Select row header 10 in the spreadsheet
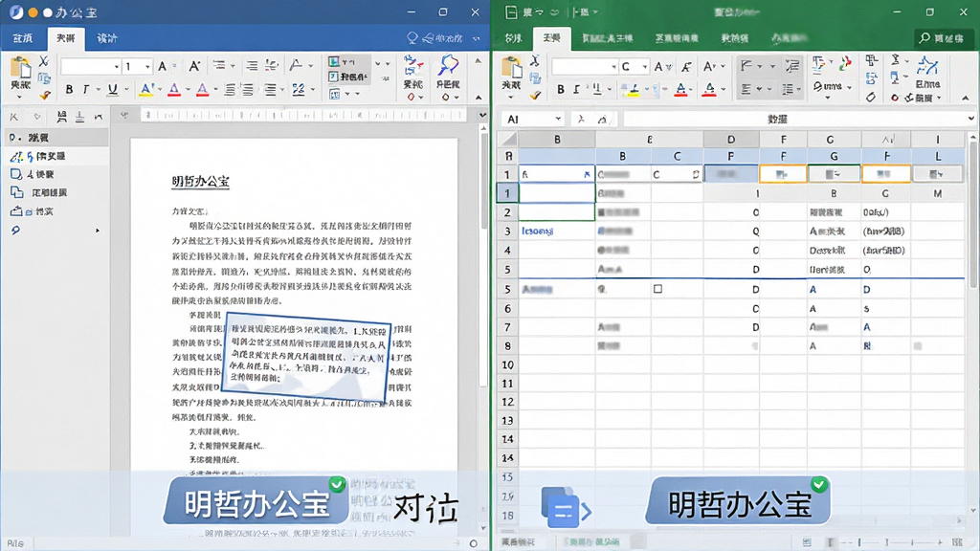The width and height of the screenshot is (980, 551). pyautogui.click(x=507, y=364)
